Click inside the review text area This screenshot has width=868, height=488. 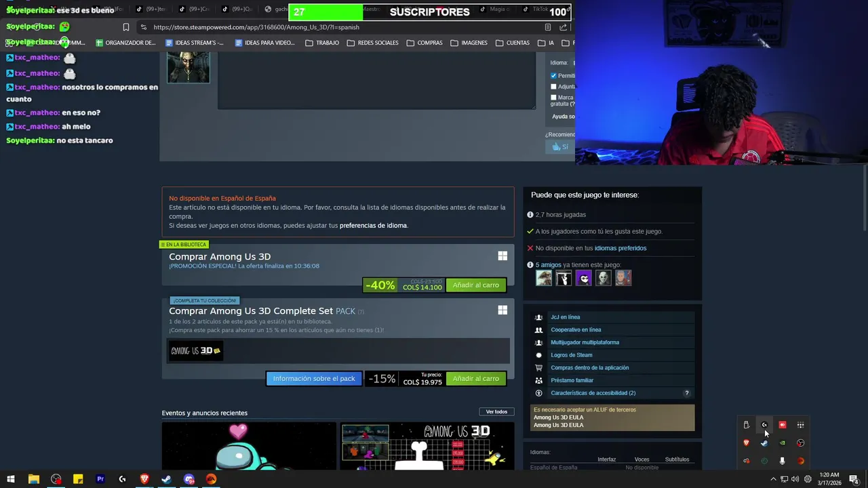[376, 80]
